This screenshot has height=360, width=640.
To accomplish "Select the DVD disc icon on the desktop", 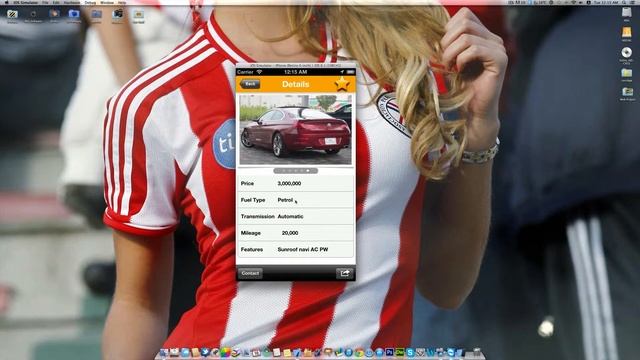I will tap(627, 52).
